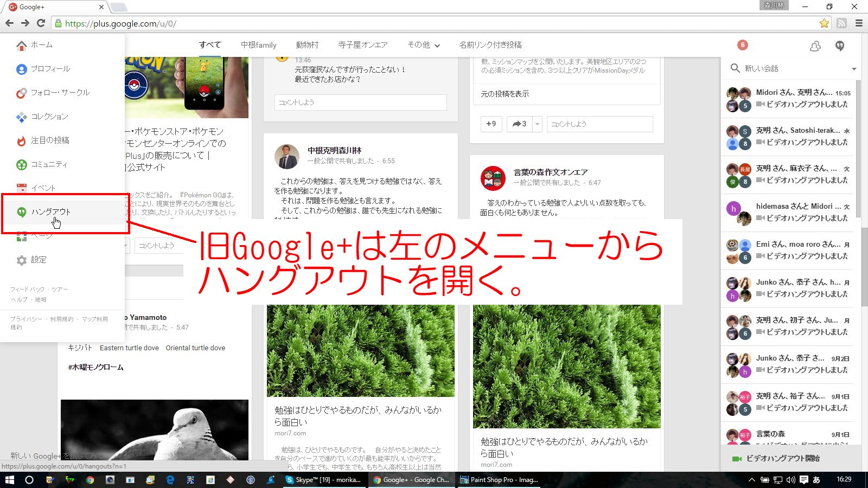Open Chrome hamburger menu

[x=859, y=23]
